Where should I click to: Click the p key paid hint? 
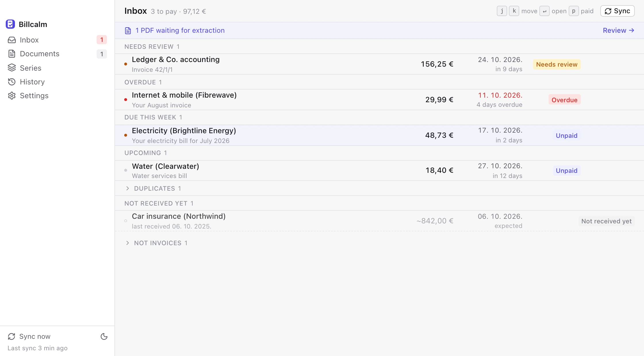point(574,11)
